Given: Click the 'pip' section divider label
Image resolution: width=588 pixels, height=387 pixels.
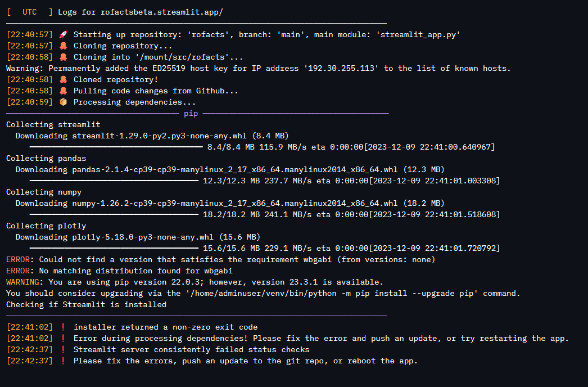Looking at the screenshot, I should [x=191, y=114].
